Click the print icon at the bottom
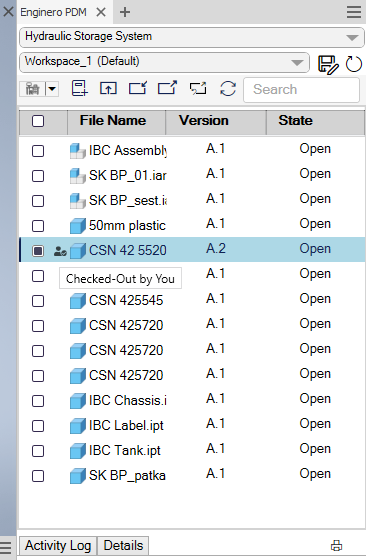Viewport: 366px width, 560px height. (336, 546)
